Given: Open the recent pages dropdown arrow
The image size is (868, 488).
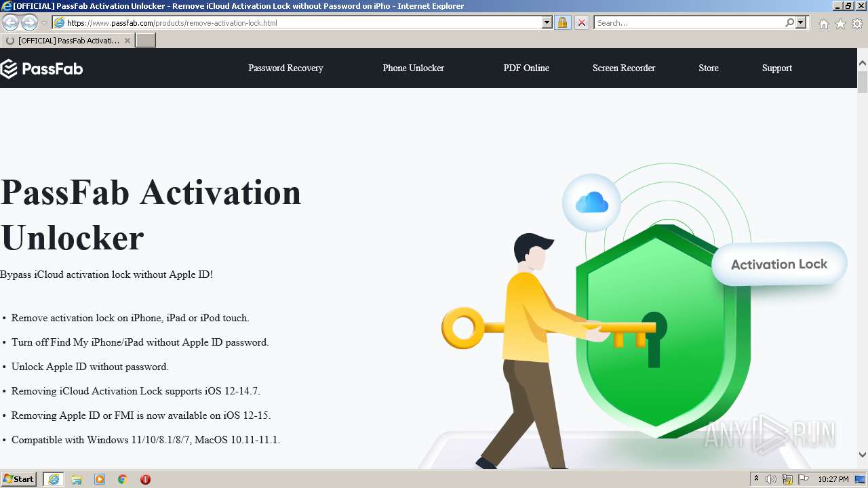Looking at the screenshot, I should [44, 23].
